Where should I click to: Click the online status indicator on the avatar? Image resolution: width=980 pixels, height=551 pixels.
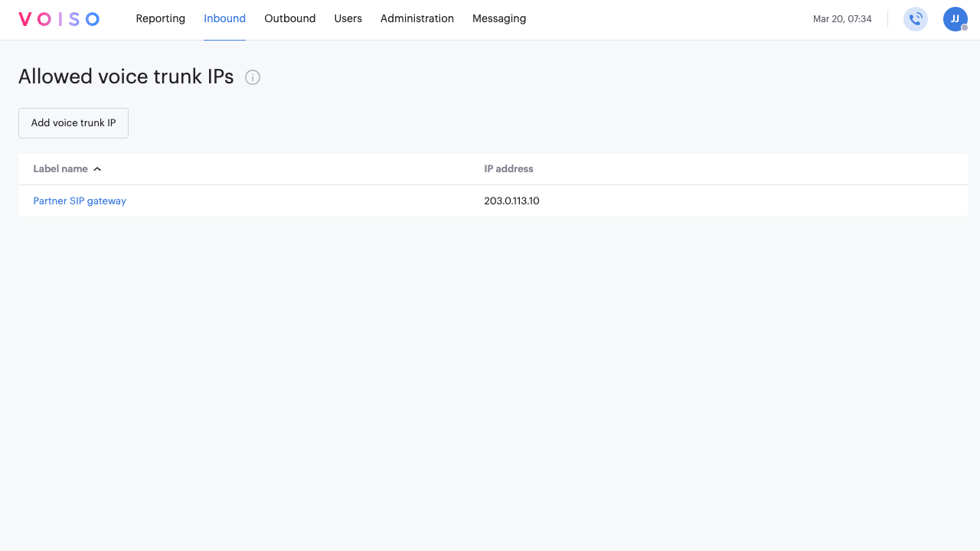click(964, 28)
